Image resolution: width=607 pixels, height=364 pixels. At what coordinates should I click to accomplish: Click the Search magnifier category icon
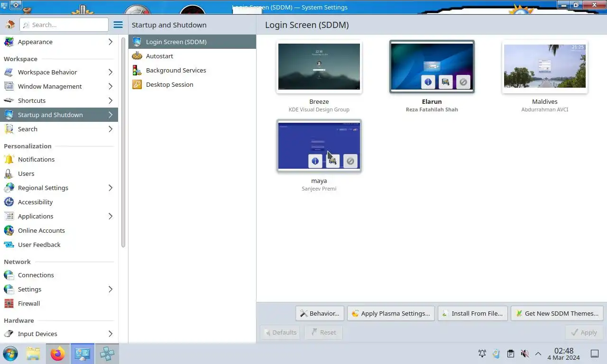pos(9,129)
